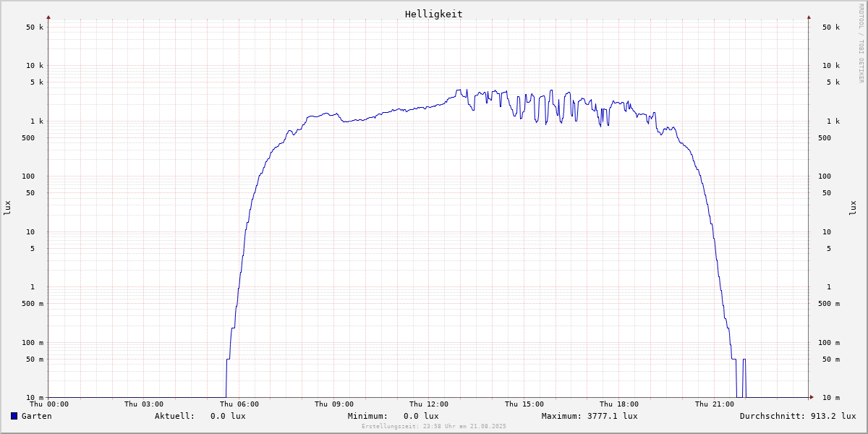Click the 1 k tick on right axis

click(x=833, y=122)
